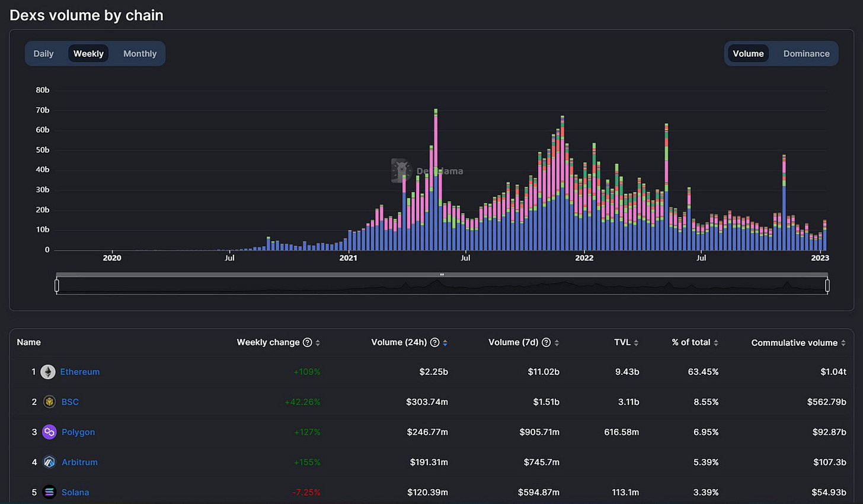Click the Volume (24h) help icon

click(x=434, y=342)
